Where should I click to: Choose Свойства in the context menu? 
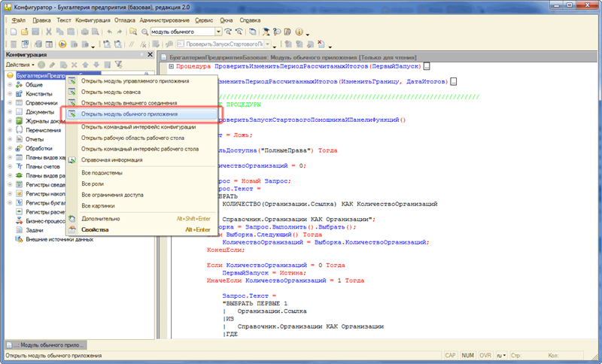[95, 229]
